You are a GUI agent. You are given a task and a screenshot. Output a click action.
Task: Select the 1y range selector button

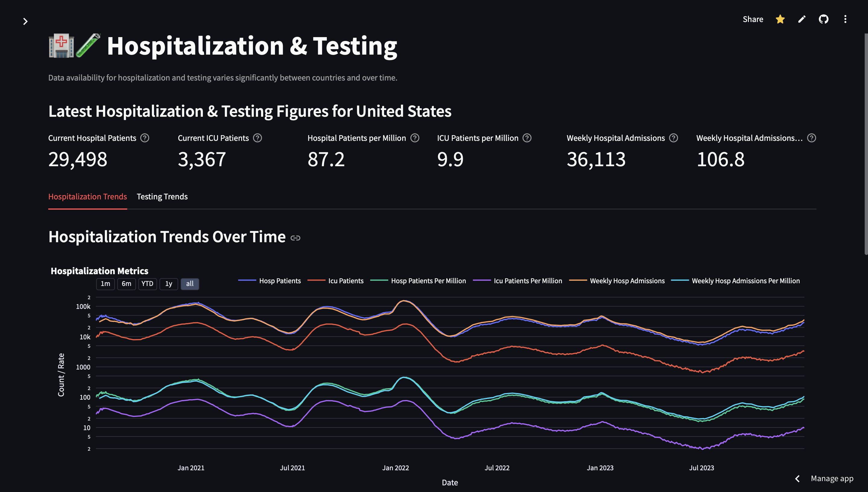169,284
